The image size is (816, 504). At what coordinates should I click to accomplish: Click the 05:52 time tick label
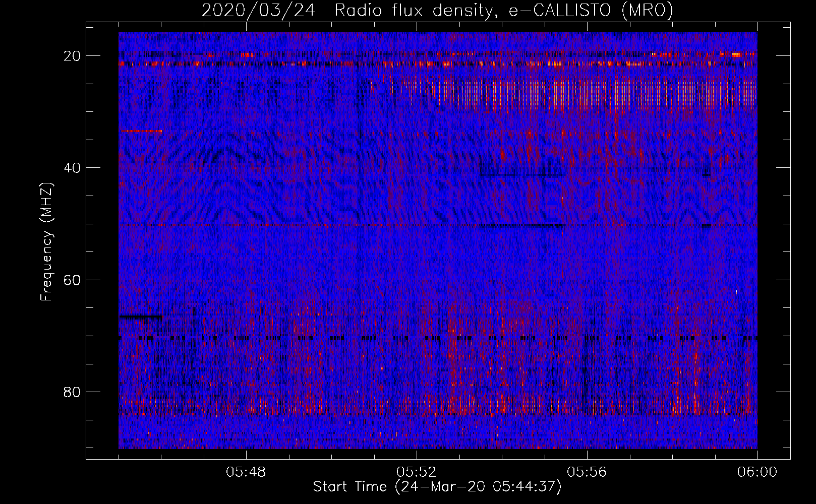pos(417,472)
